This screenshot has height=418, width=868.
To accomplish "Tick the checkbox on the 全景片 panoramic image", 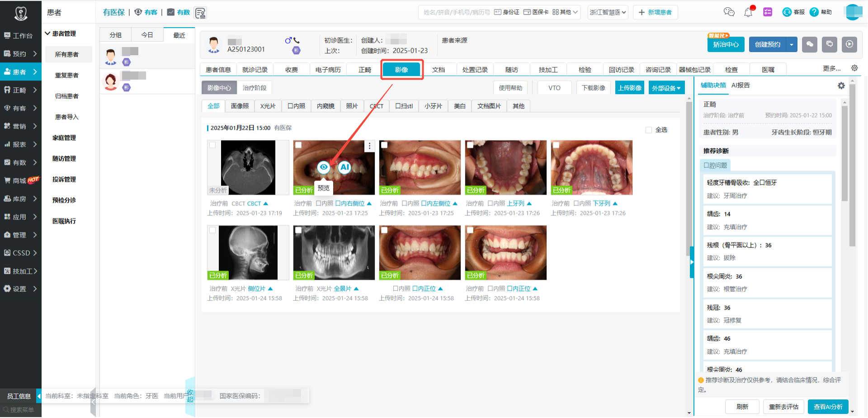I will (x=298, y=230).
